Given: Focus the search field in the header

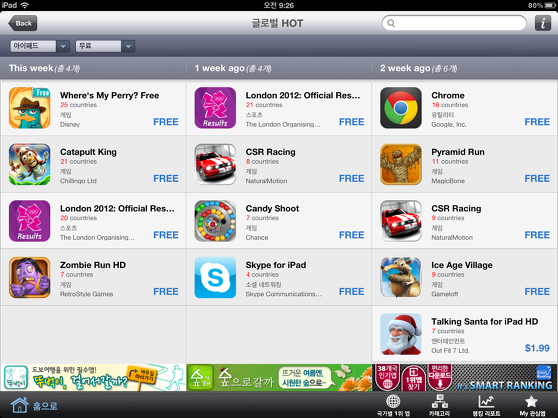Looking at the screenshot, I should [x=454, y=23].
